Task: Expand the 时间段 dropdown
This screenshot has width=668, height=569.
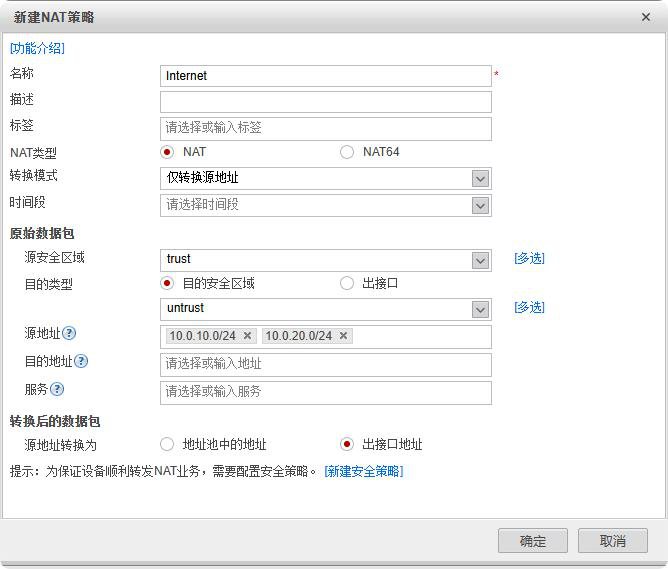Action: [480, 204]
